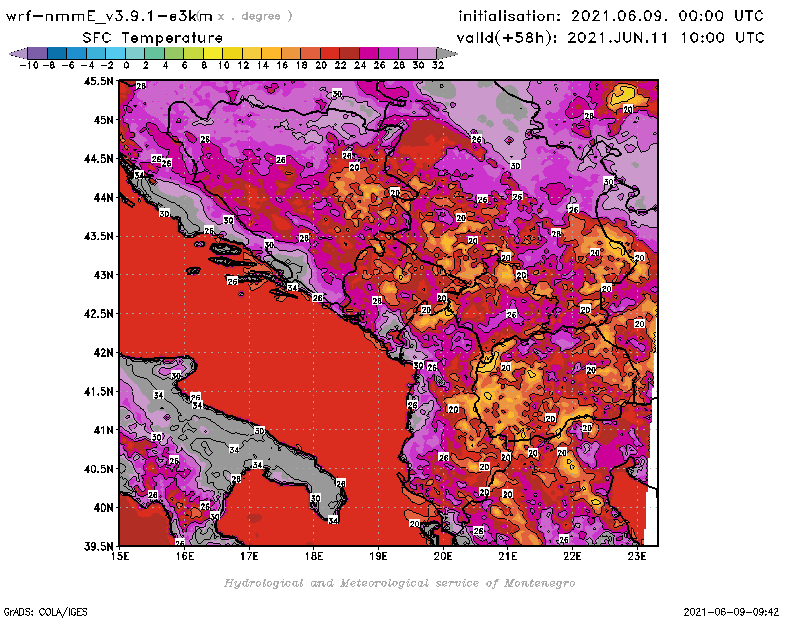Click the '39.5N' latitude label
800x618 pixels.
click(x=99, y=547)
